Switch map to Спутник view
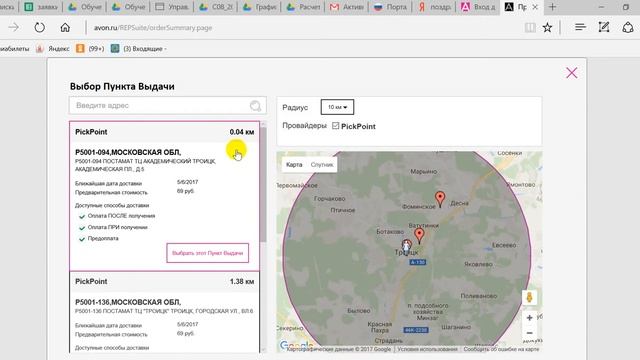This screenshot has width=640, height=360. [x=322, y=165]
